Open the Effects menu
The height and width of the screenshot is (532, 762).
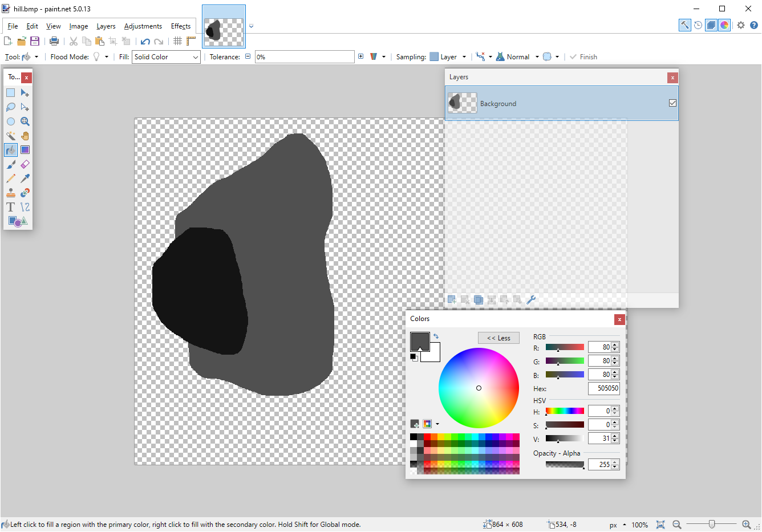[181, 26]
